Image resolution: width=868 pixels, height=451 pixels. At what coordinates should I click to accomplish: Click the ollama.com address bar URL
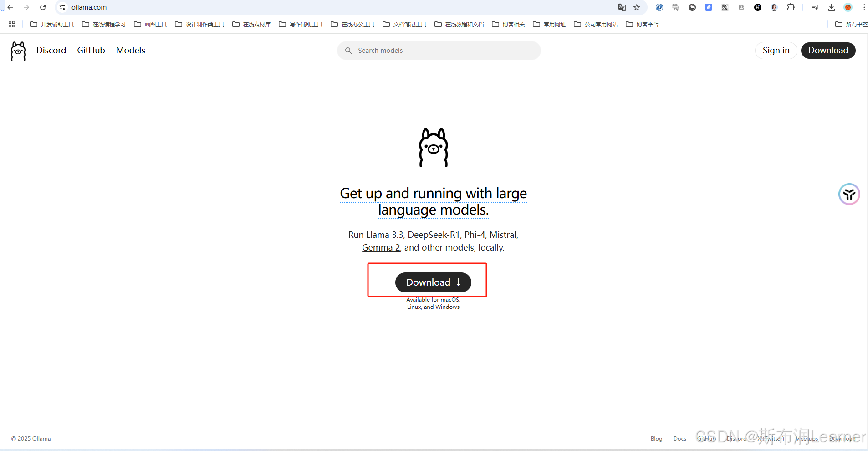(x=89, y=7)
